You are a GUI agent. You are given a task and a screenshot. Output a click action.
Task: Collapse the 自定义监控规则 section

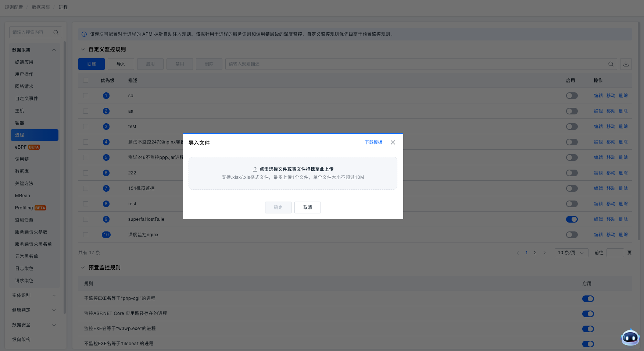[x=83, y=49]
